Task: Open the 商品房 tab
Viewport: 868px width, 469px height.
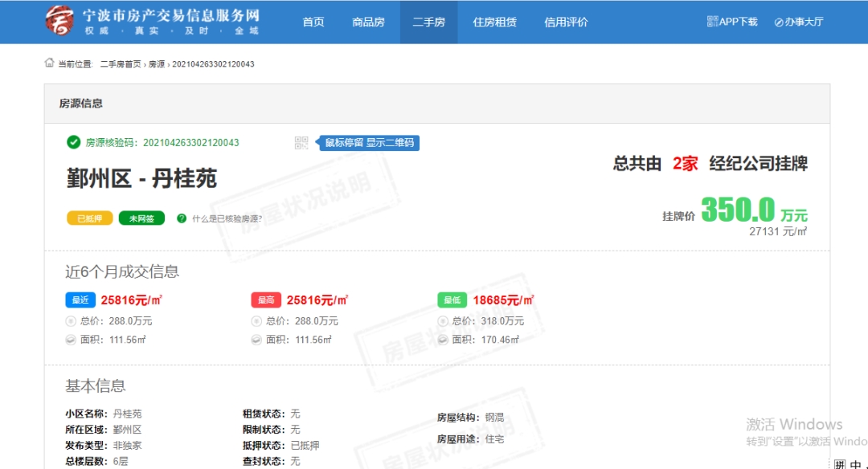Action: tap(368, 22)
